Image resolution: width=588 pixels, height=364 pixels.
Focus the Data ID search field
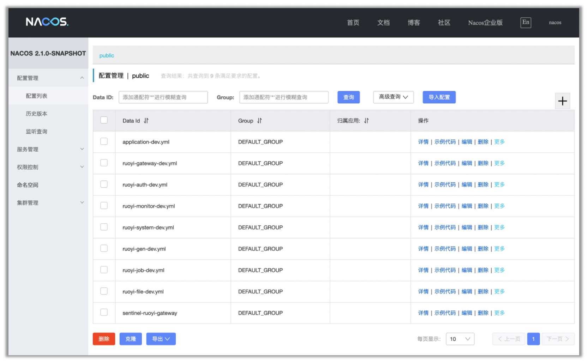coord(163,97)
